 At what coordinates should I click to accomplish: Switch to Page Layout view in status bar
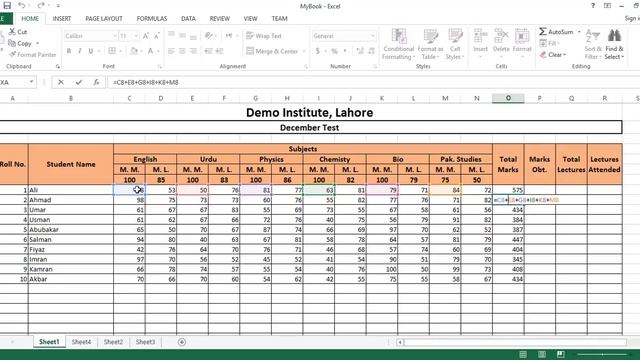pyautogui.click(x=542, y=354)
